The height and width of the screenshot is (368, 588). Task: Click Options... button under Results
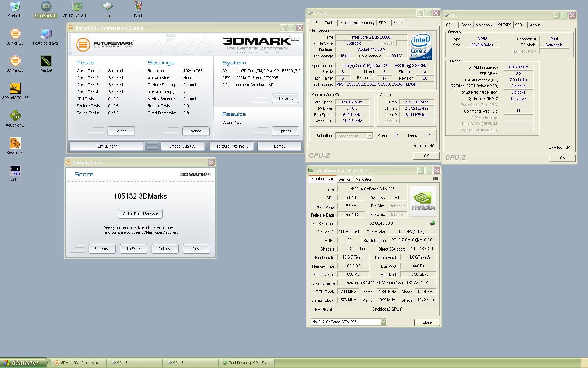(x=286, y=131)
